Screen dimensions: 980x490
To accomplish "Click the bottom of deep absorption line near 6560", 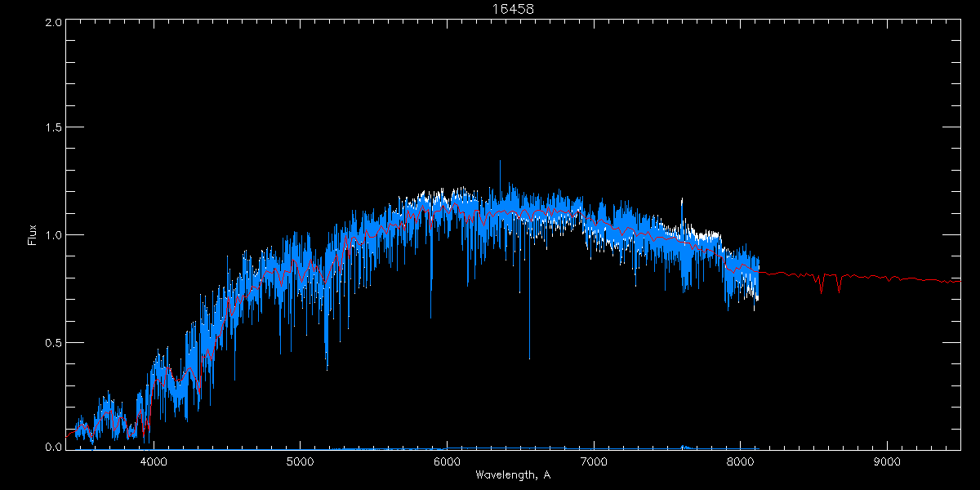I will tap(529, 358).
